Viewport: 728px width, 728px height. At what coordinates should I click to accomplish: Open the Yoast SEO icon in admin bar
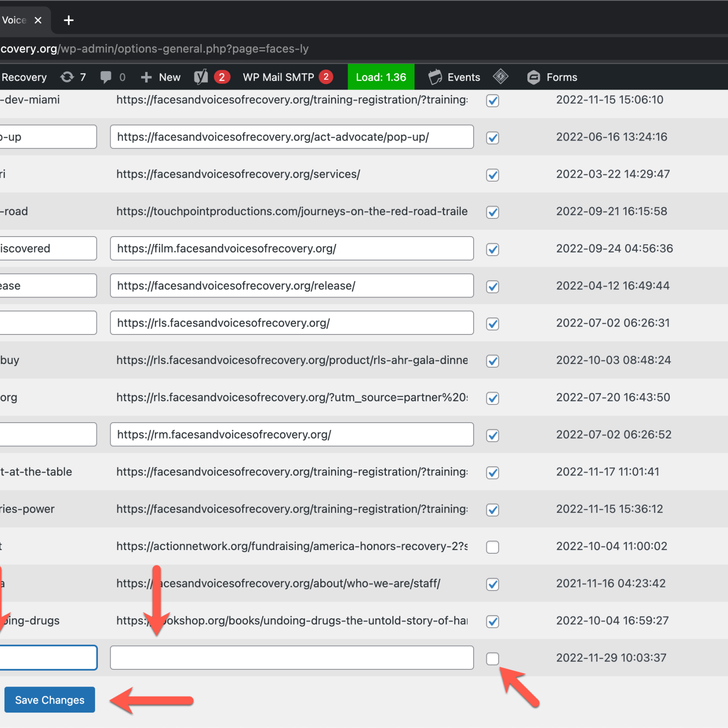click(x=201, y=77)
